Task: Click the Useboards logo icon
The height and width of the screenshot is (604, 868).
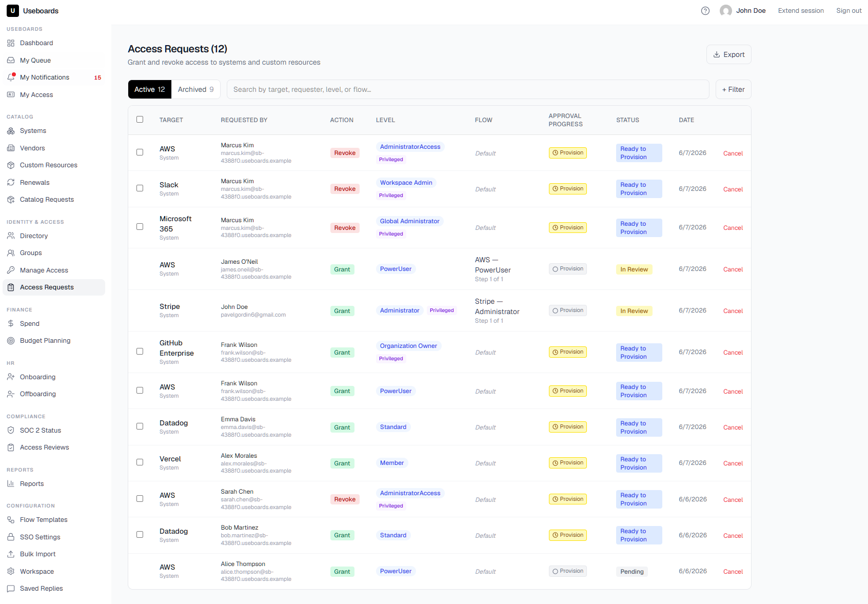Action: click(x=13, y=11)
